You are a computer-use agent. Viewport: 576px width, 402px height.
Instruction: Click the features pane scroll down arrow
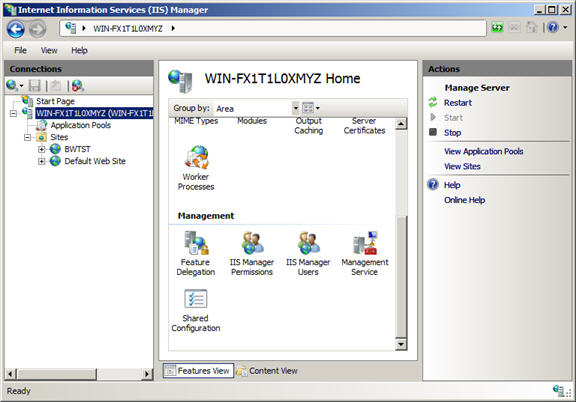400,344
